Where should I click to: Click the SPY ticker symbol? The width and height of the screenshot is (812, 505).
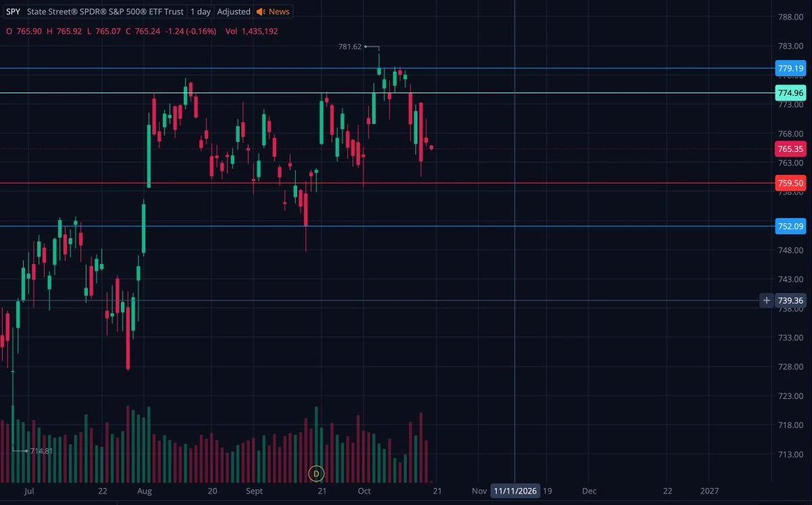pos(14,11)
